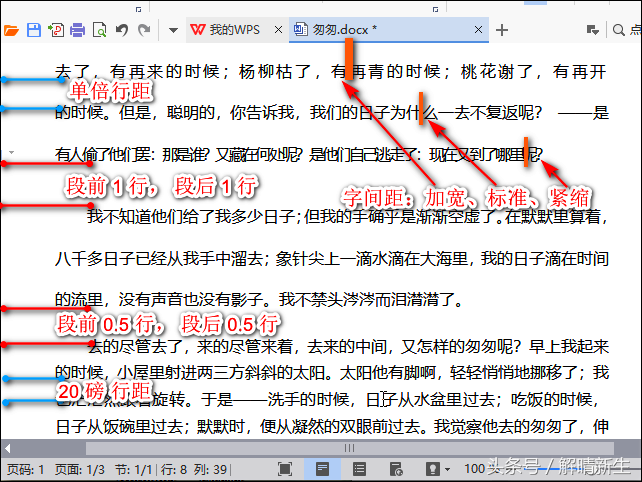
Task: Save the document with the floppy icon
Action: click(34, 30)
